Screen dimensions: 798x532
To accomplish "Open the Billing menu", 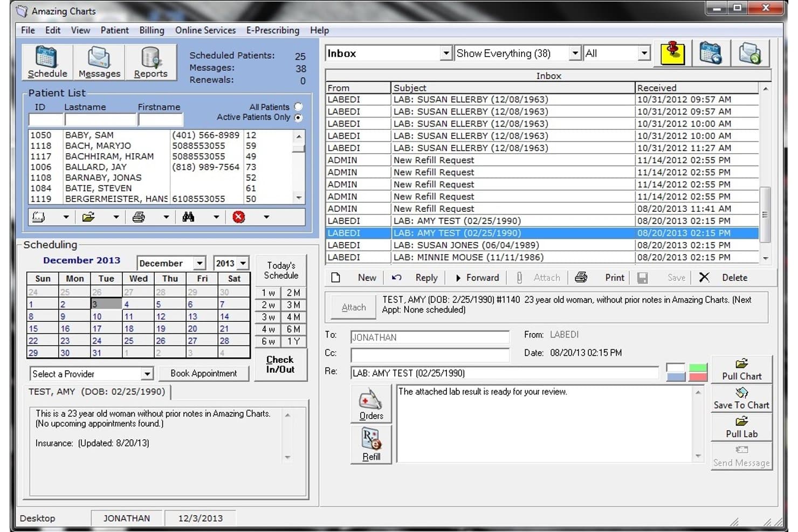I will point(152,30).
